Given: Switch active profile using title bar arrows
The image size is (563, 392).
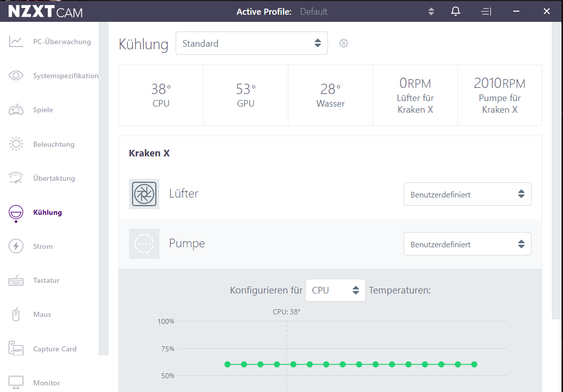Looking at the screenshot, I should (x=431, y=12).
